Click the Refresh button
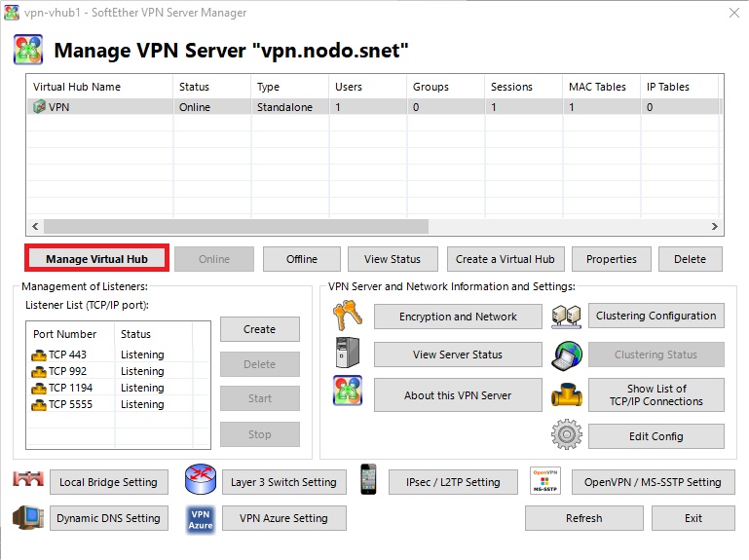749x560 pixels. click(584, 518)
